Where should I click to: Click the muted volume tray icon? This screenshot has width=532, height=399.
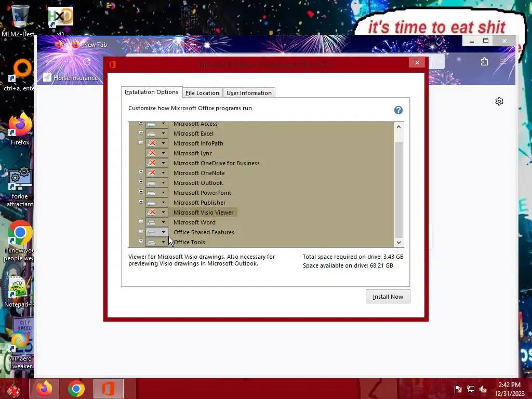[x=483, y=389]
